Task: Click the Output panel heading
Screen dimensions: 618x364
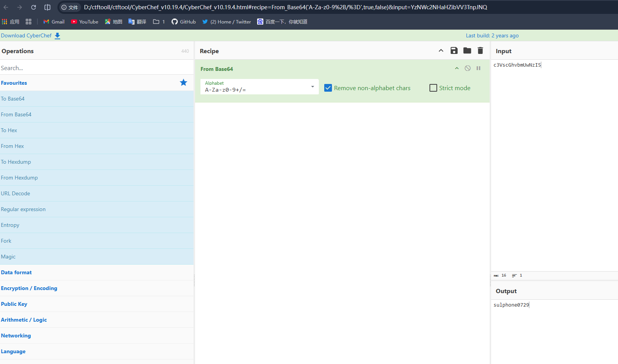Action: click(x=506, y=291)
